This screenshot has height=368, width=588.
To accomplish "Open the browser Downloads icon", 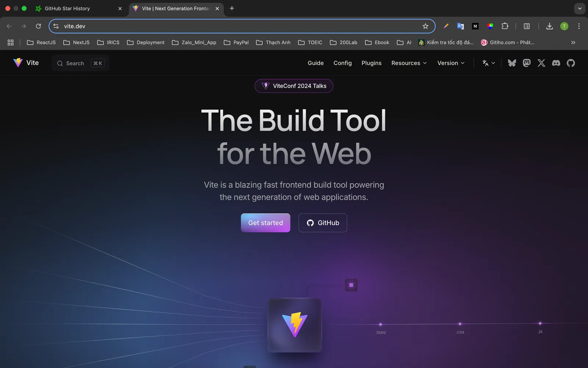I will [549, 26].
